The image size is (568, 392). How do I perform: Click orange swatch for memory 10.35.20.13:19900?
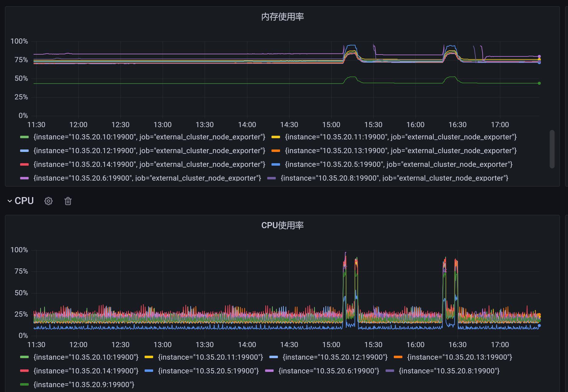coord(276,151)
